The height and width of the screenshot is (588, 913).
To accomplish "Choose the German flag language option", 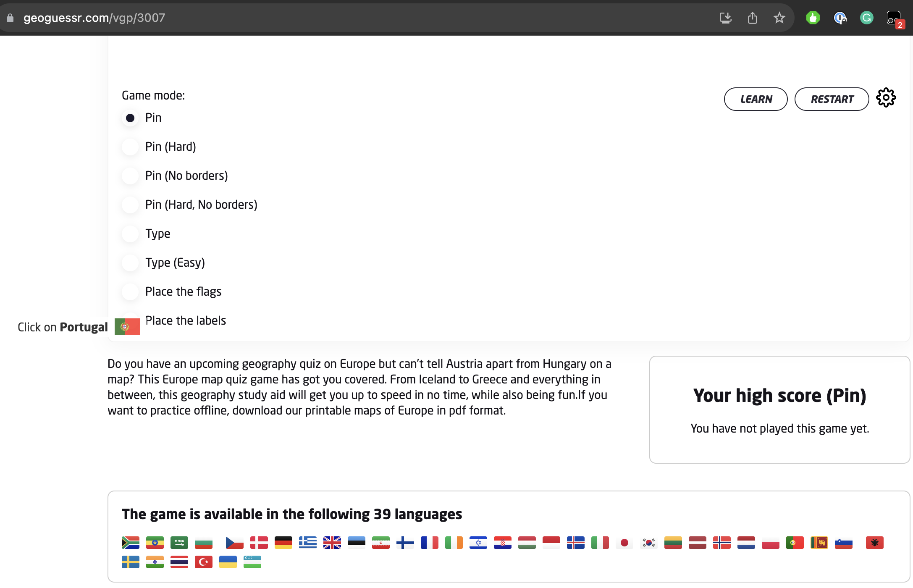I will 283,543.
